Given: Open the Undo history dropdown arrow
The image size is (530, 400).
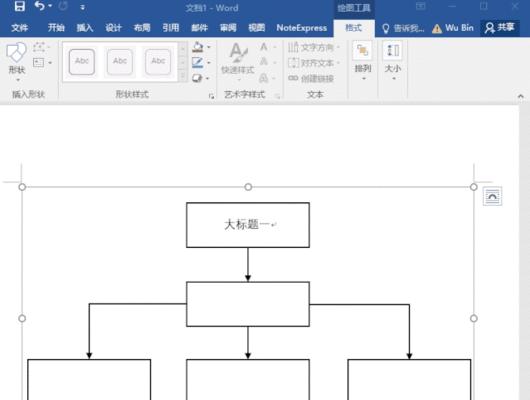Looking at the screenshot, I should (50, 6).
